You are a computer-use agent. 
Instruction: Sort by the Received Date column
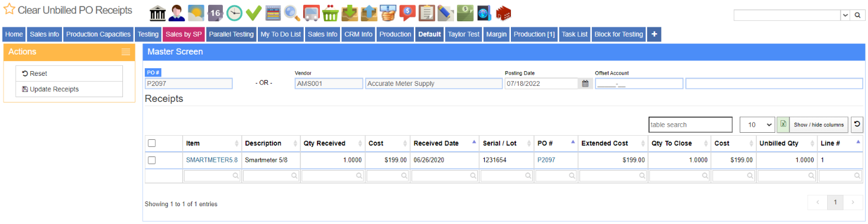445,143
